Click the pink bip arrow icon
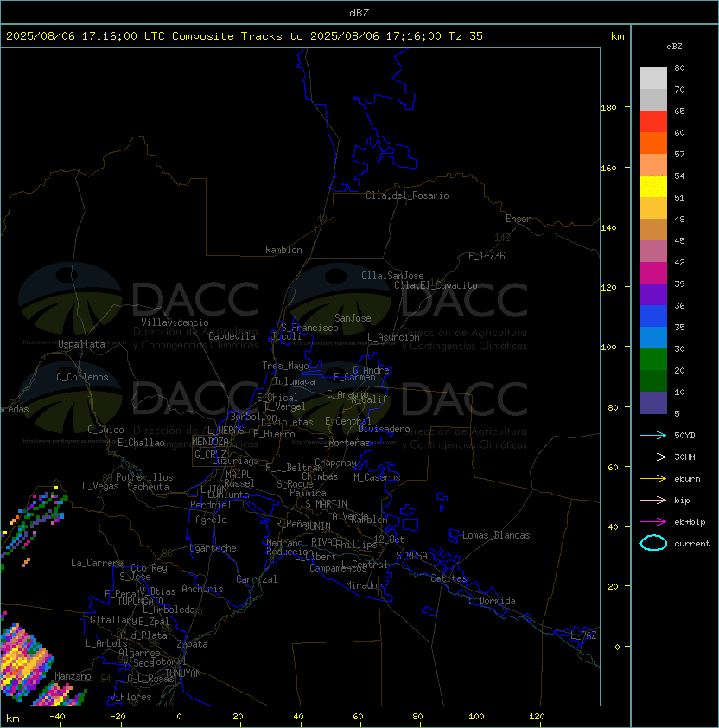Image resolution: width=719 pixels, height=728 pixels. point(653,500)
